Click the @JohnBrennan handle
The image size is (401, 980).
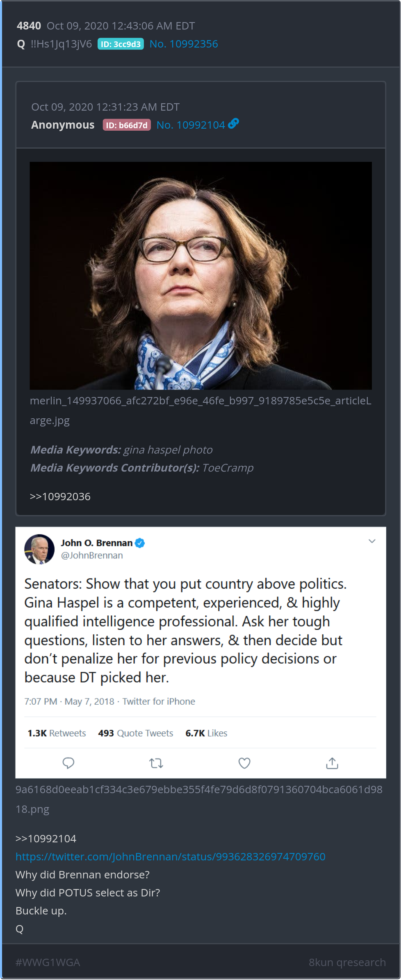[92, 555]
